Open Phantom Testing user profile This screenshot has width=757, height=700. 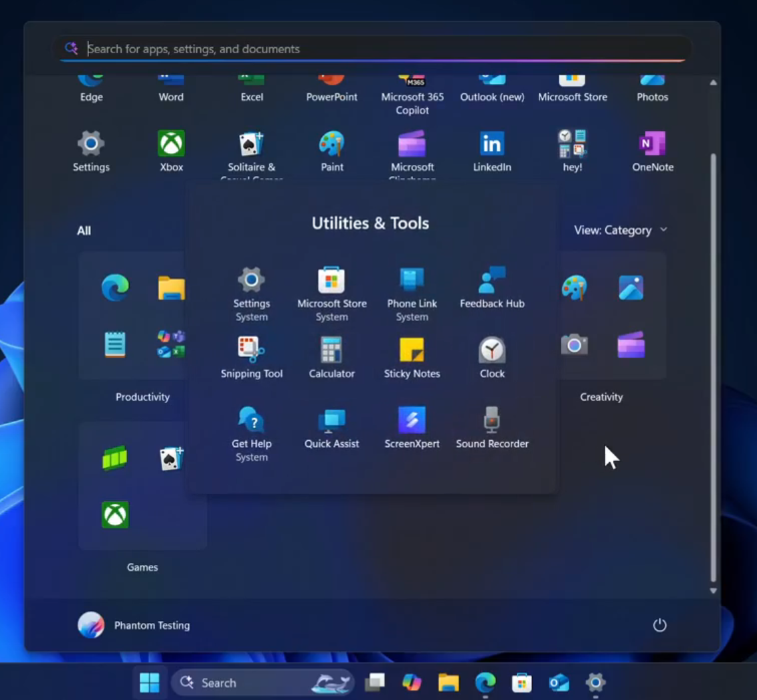[134, 625]
